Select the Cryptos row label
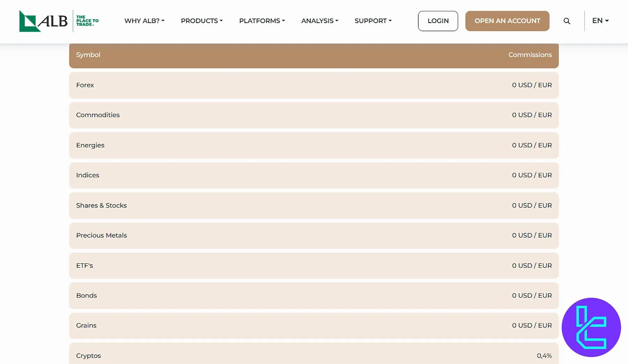Screen dimensions: 628x364 pyautogui.click(x=89, y=356)
